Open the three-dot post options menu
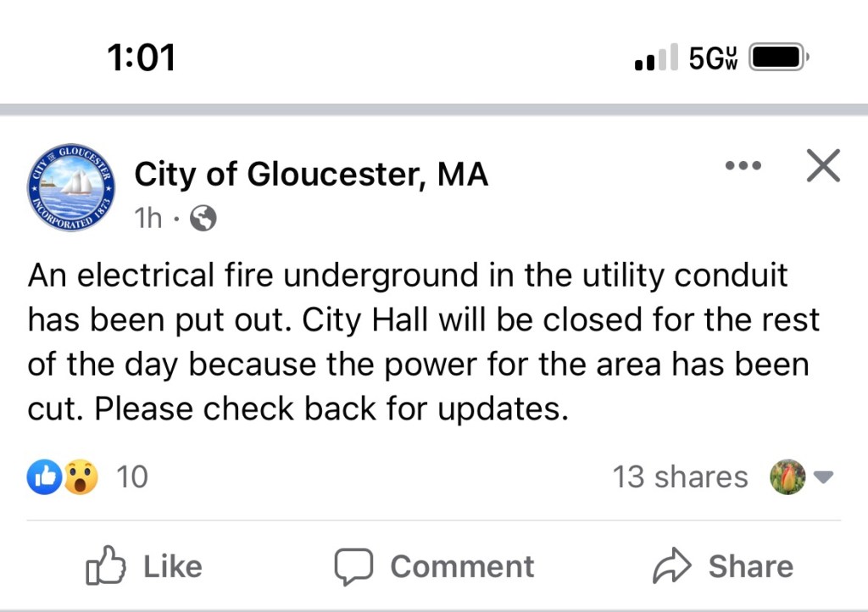 point(743,165)
